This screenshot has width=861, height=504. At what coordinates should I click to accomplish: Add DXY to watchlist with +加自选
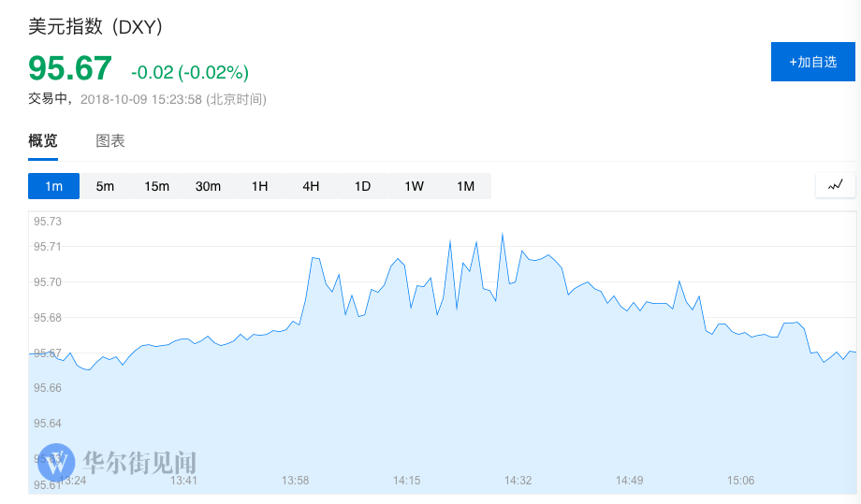[x=812, y=62]
